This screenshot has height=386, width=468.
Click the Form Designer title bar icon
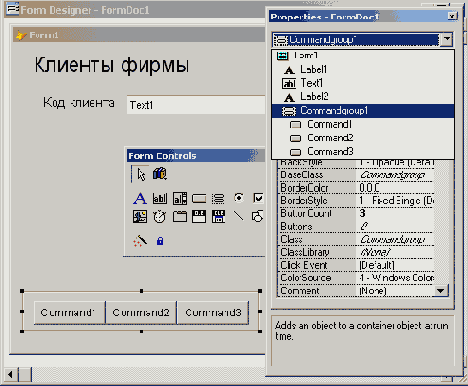13,9
